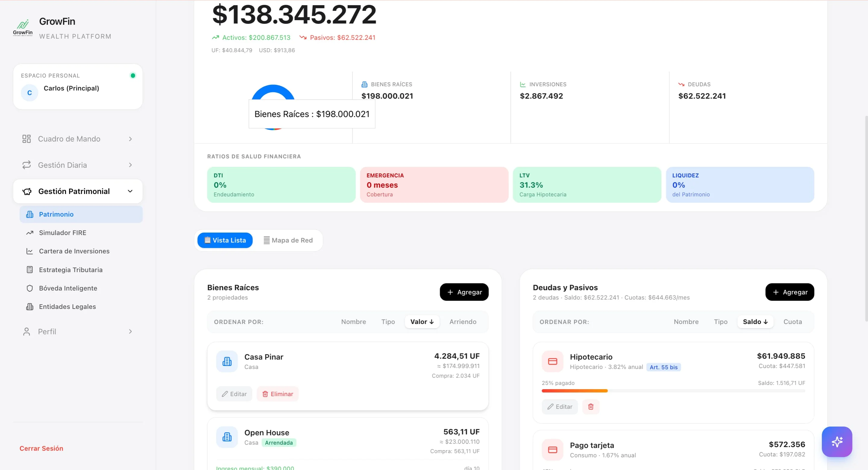Click the Carlos avatar circle
Viewport: 868px width, 470px height.
point(30,93)
